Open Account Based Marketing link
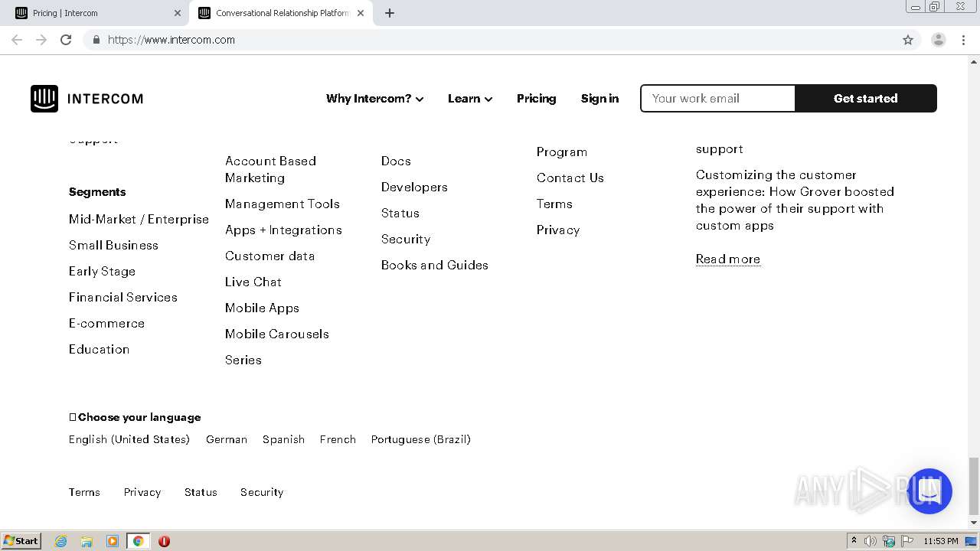This screenshot has height=551, width=980. [270, 169]
